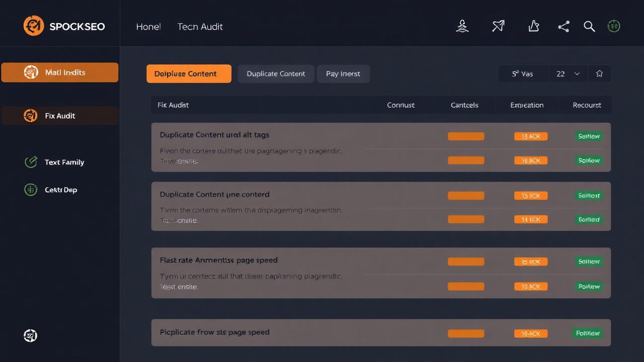Click the home icon beside 22 dropdown
644x362 pixels.
click(599, 73)
